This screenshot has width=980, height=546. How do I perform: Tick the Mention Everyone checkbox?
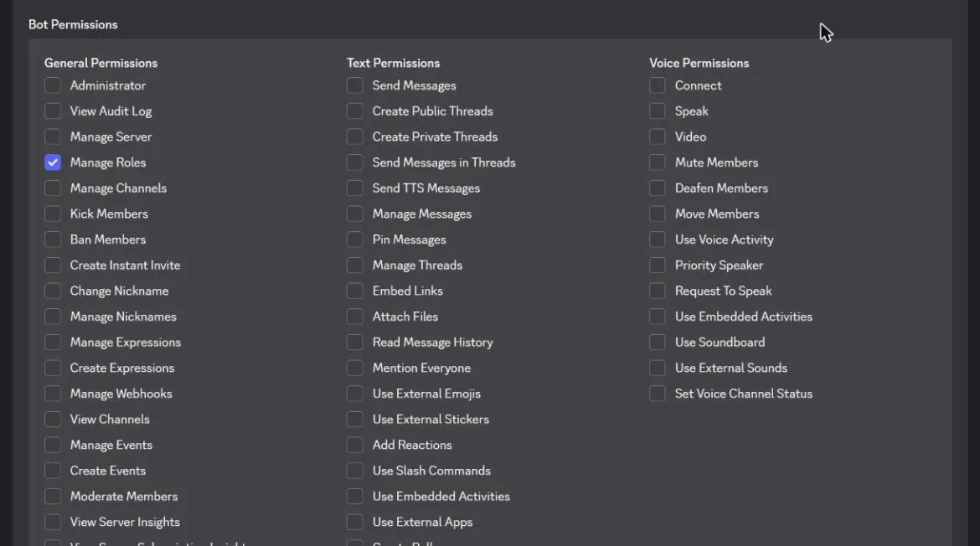coord(354,368)
